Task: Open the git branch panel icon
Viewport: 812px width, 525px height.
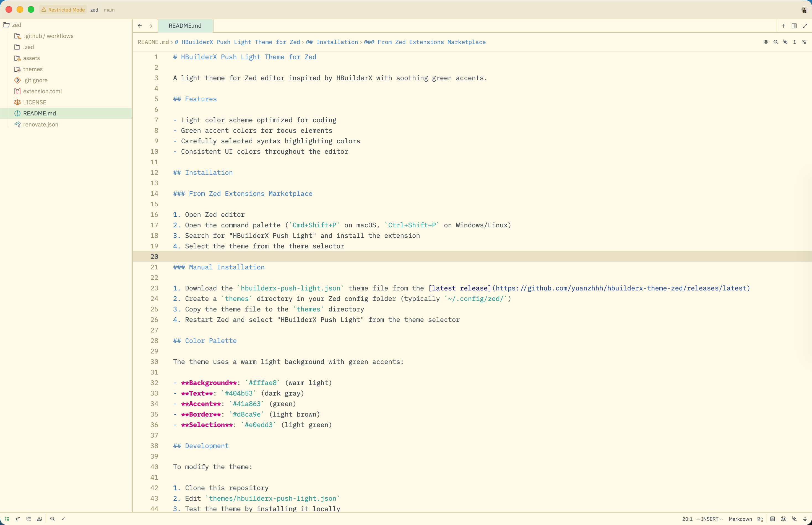Action: coord(18,519)
